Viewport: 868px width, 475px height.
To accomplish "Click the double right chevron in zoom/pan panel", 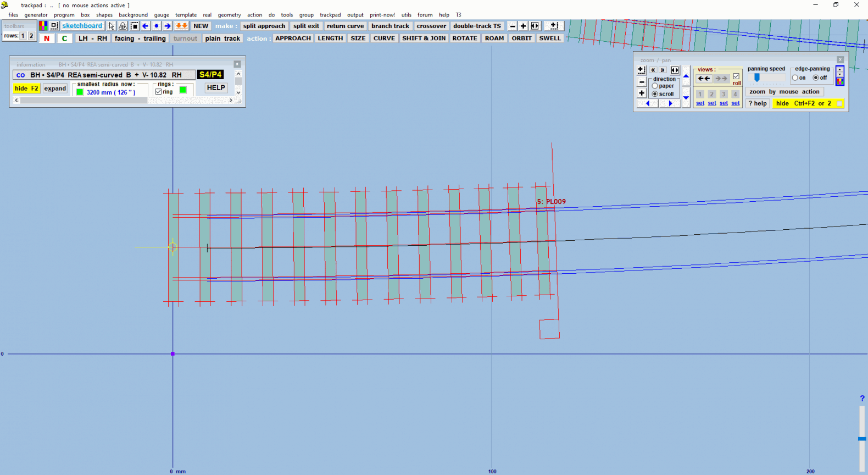I will (x=663, y=70).
